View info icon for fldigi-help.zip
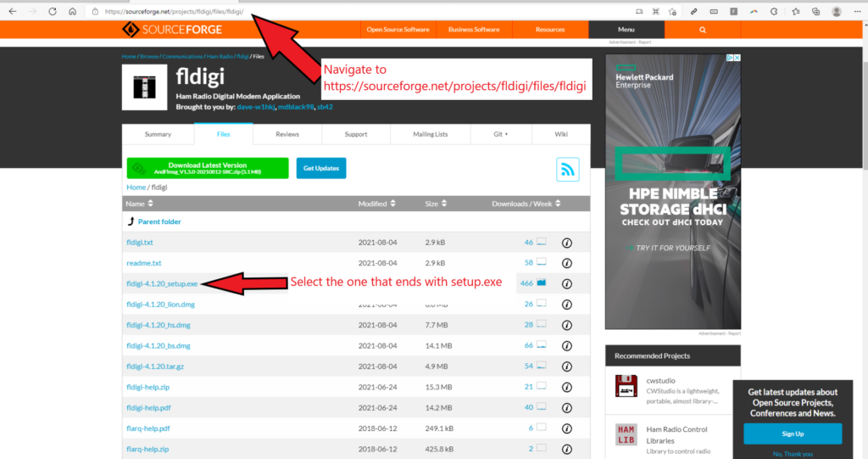 pos(567,387)
